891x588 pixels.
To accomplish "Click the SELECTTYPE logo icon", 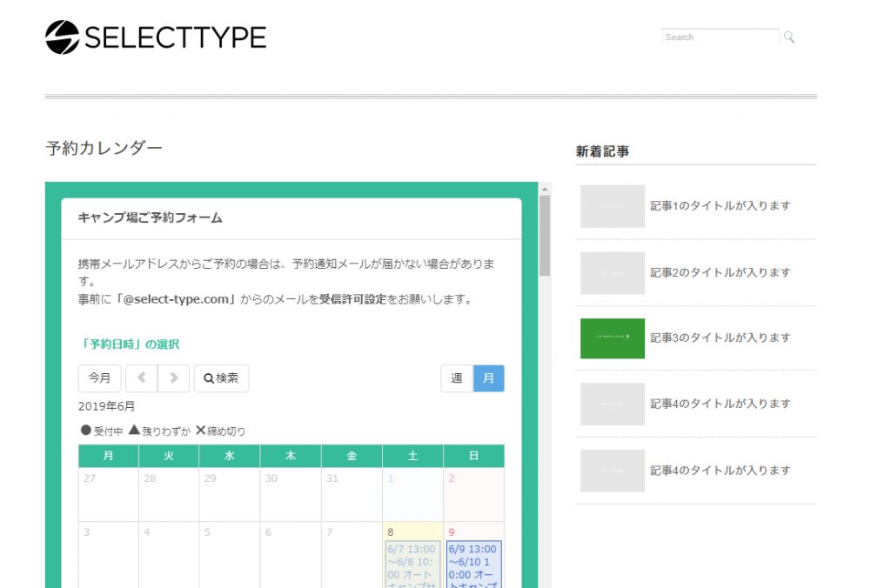I will [63, 37].
